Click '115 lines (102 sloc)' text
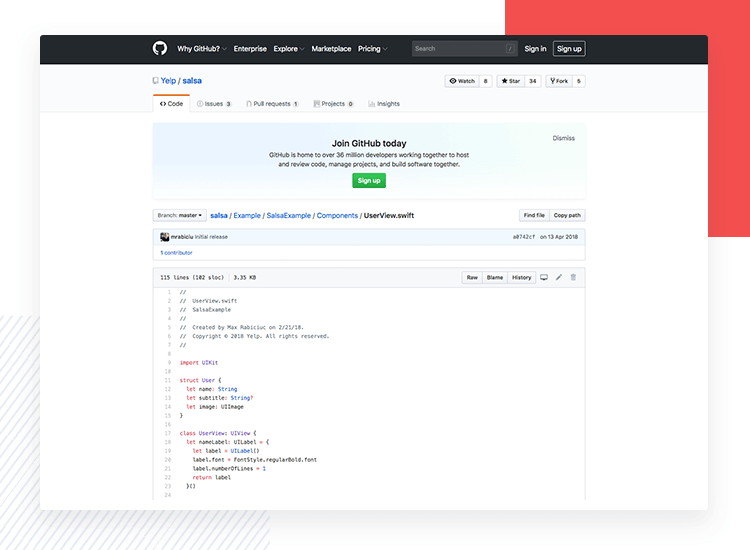750x550 pixels. 192,277
